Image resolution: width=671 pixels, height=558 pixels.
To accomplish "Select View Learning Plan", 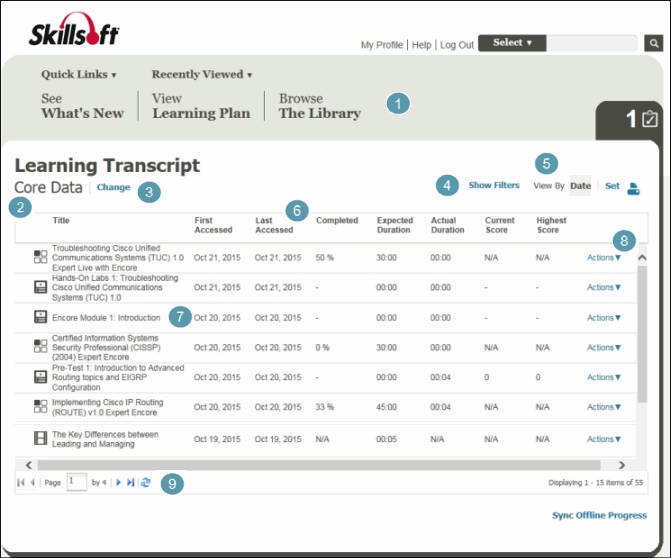I will [x=200, y=106].
